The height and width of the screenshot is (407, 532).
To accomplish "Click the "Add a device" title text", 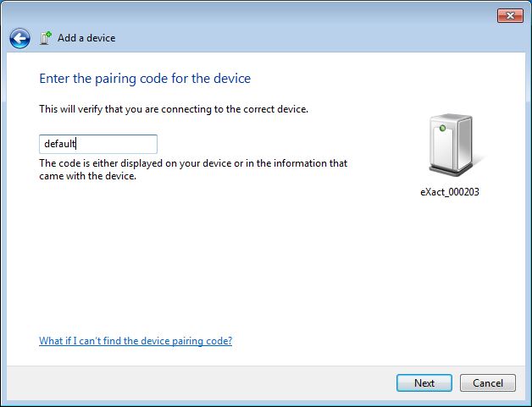I will tap(86, 38).
